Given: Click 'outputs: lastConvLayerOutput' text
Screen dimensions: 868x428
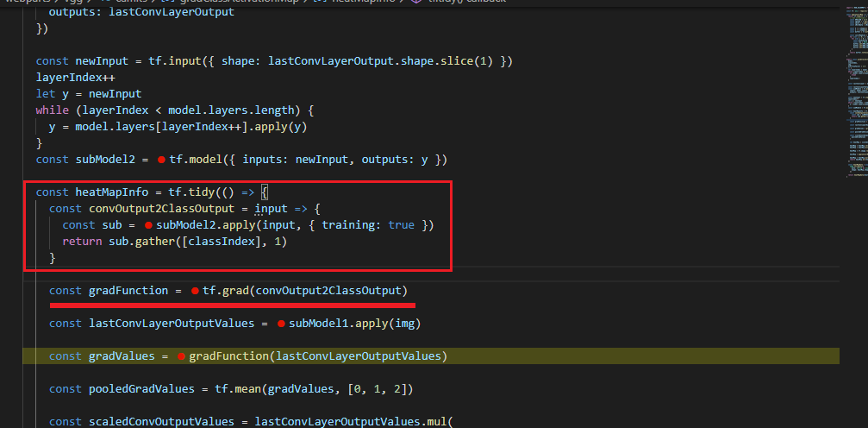Looking at the screenshot, I should tap(141, 11).
